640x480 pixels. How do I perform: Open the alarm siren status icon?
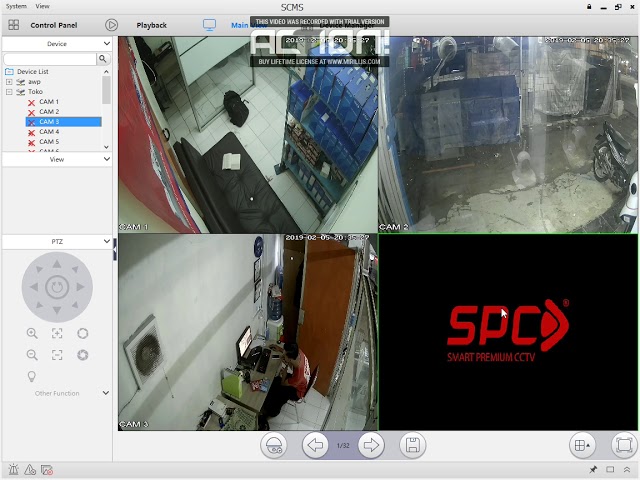click(x=13, y=470)
